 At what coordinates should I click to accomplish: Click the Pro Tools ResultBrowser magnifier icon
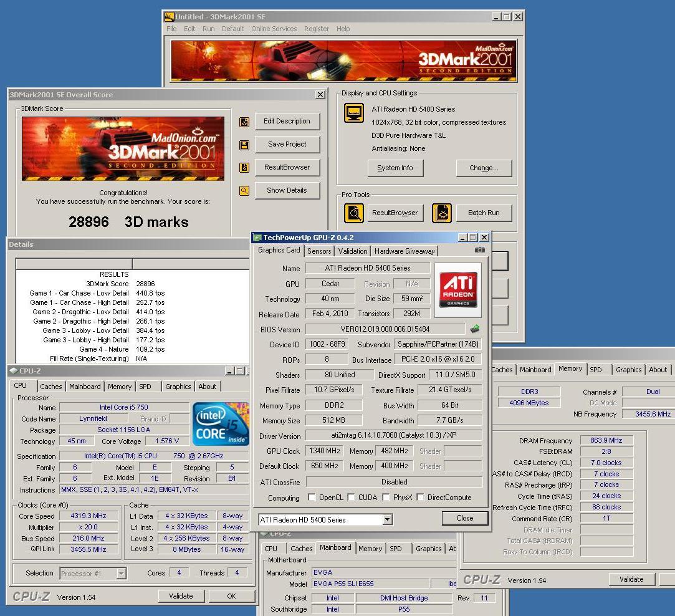click(354, 213)
